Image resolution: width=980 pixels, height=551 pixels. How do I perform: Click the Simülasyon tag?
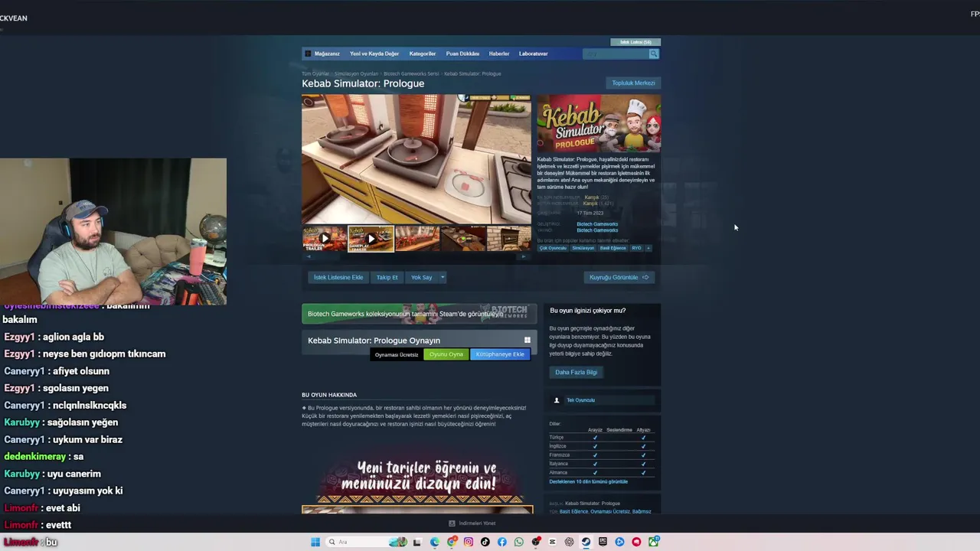583,248
